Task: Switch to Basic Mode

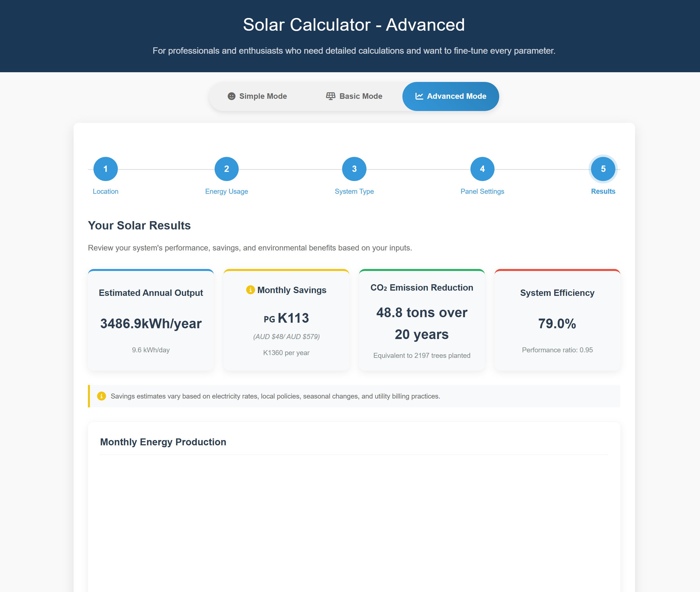Action: coord(354,96)
